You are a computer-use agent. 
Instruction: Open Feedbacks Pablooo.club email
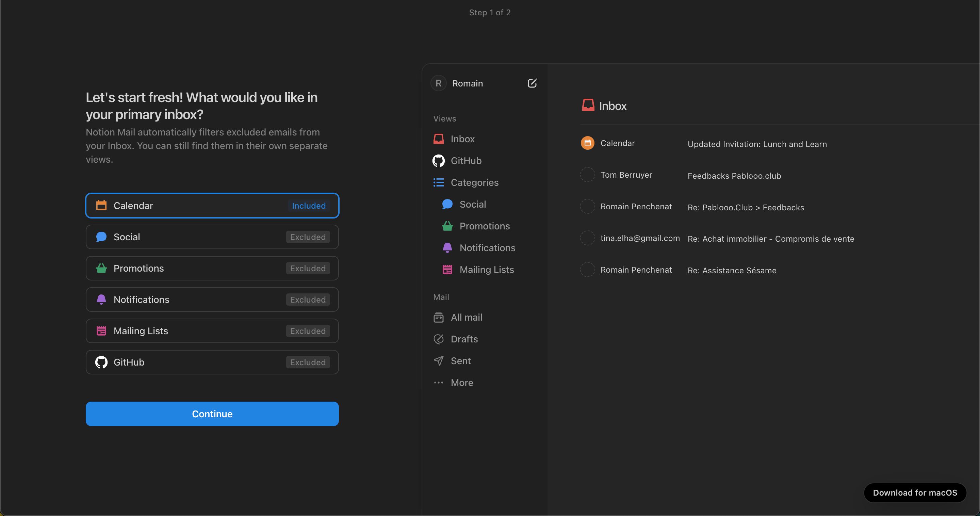point(734,176)
